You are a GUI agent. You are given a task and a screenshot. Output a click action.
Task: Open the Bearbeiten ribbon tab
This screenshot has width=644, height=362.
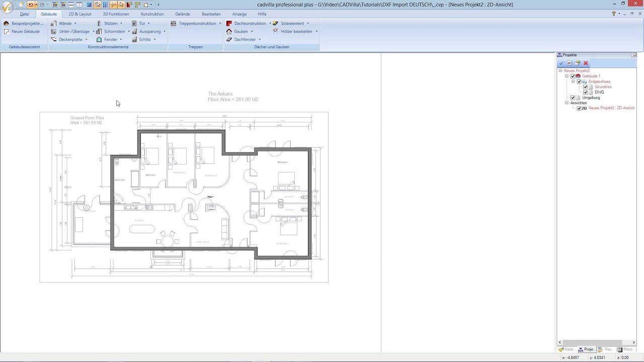coord(211,14)
